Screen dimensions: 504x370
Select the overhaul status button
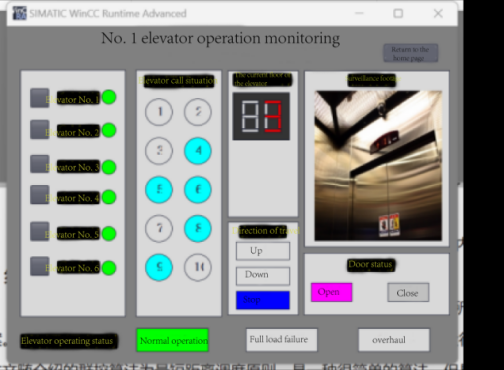(x=394, y=340)
